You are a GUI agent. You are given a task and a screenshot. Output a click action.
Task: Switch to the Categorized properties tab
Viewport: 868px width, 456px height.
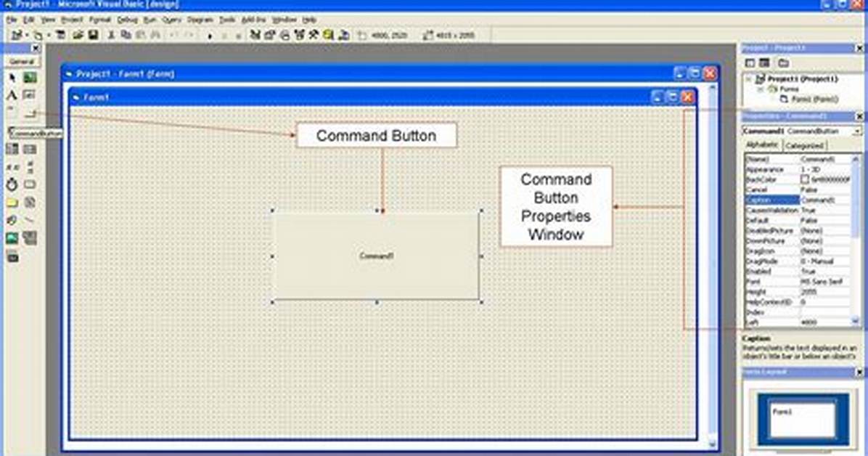(x=804, y=146)
